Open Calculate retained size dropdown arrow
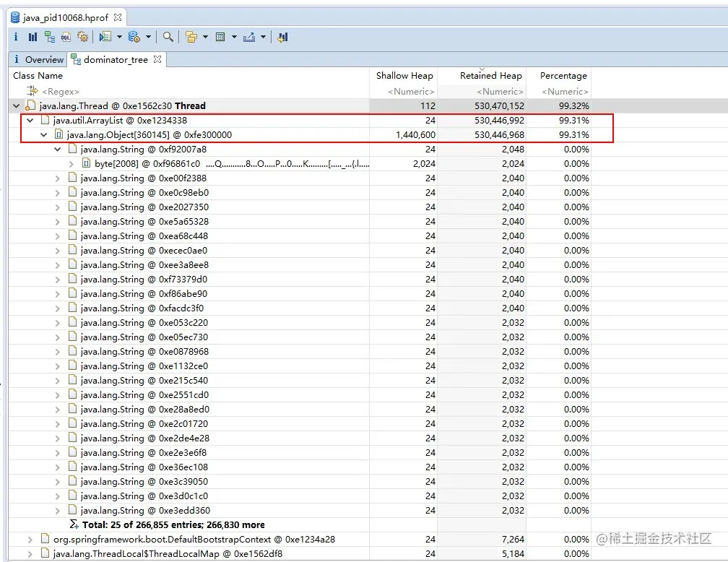The width and height of the screenshot is (728, 562). [x=234, y=37]
